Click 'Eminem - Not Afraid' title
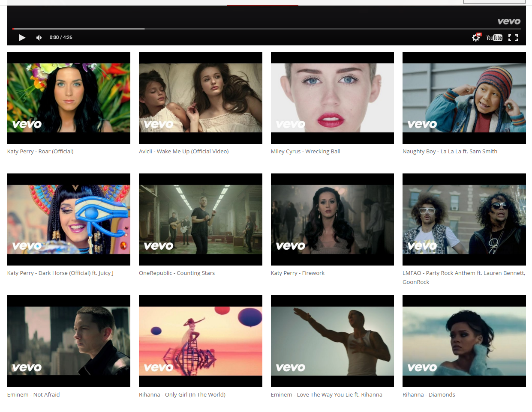Screen dimensions: 532x412 pyautogui.click(x=33, y=394)
